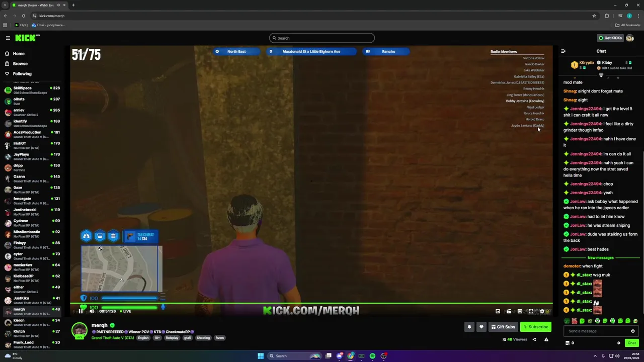Open Following in the sidebar
644x362 pixels.
[22, 73]
